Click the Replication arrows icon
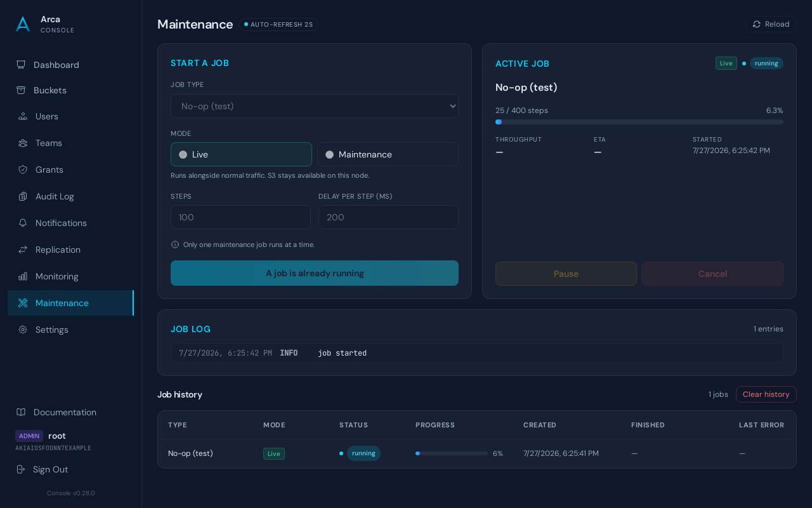The width and height of the screenshot is (812, 508). (x=23, y=250)
